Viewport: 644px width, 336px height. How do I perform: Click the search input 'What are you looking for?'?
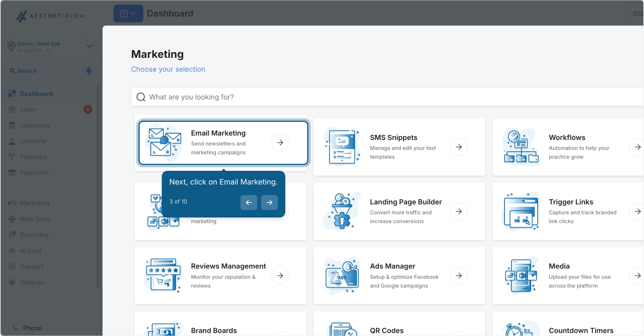tap(387, 97)
